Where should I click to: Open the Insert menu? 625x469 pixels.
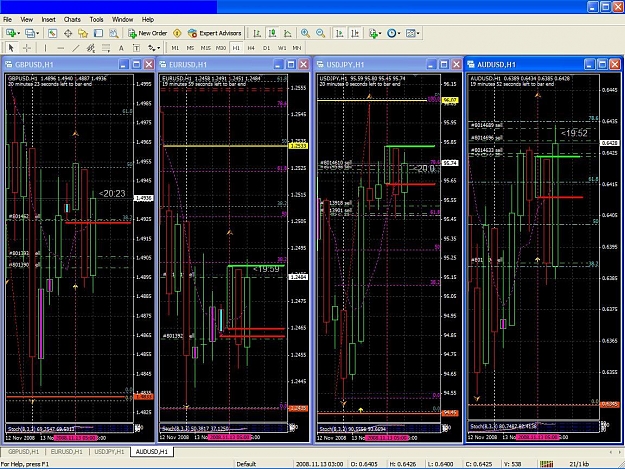tap(49, 20)
